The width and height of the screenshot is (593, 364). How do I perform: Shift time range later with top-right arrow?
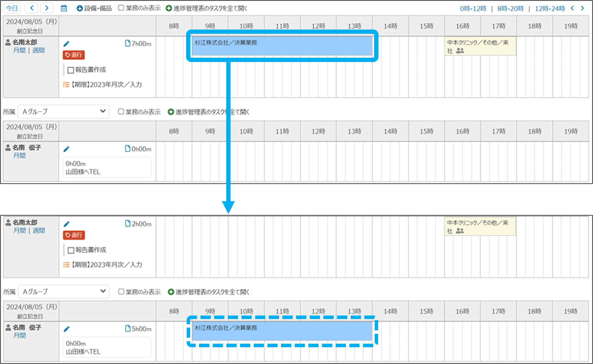[x=582, y=8]
